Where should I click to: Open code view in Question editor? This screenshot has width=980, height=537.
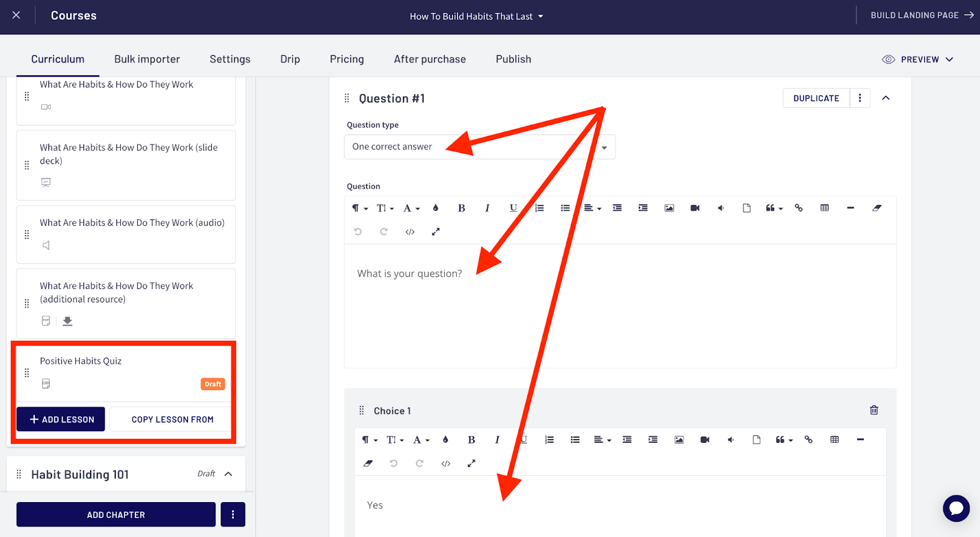pyautogui.click(x=410, y=231)
